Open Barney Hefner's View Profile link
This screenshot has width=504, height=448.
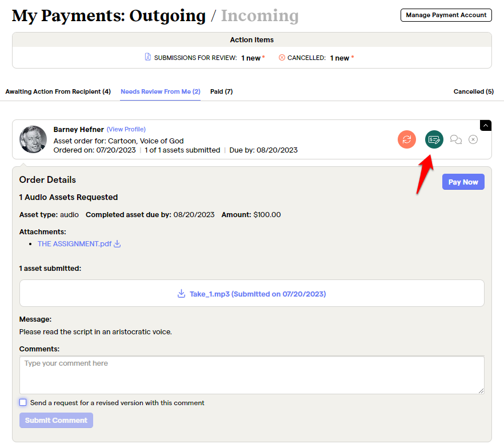(x=126, y=129)
